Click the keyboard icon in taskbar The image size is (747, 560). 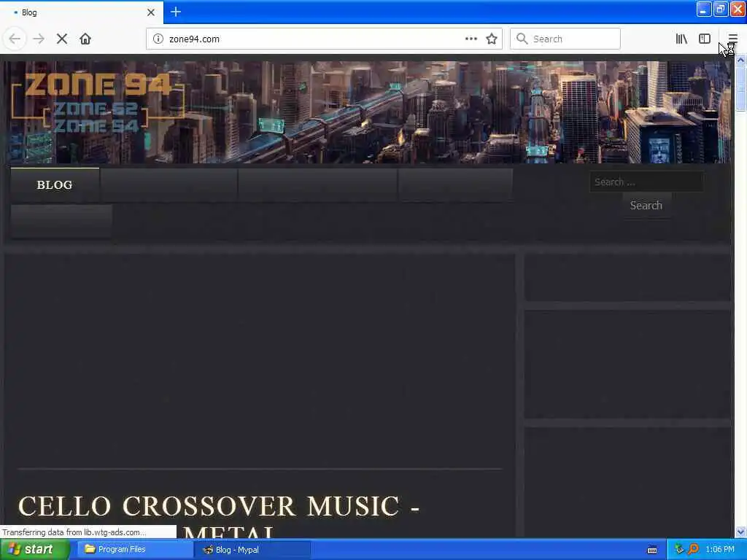(652, 550)
